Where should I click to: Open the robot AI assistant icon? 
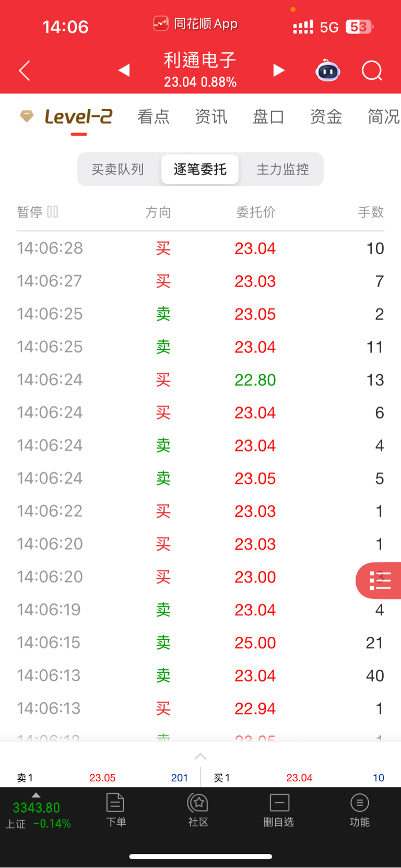click(328, 70)
